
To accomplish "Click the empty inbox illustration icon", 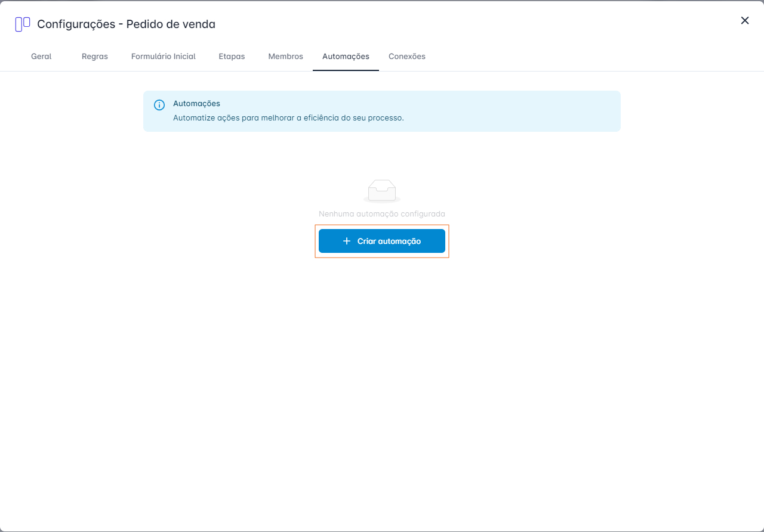I will (x=382, y=191).
